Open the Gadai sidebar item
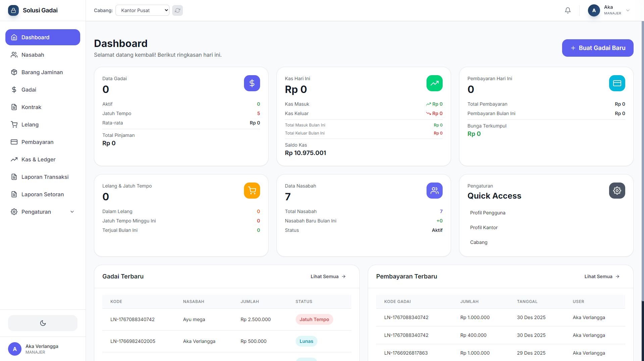The height and width of the screenshot is (361, 644). (43, 90)
